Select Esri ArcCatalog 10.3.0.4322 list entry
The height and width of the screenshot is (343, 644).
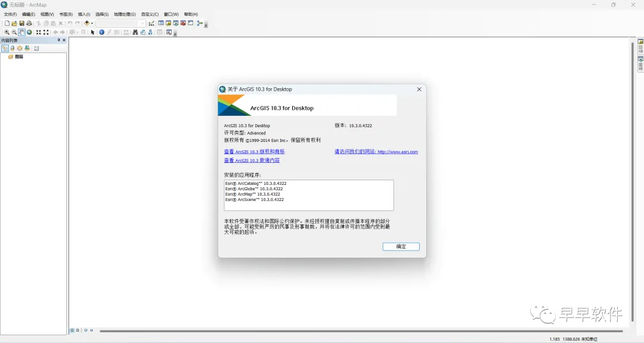255,184
